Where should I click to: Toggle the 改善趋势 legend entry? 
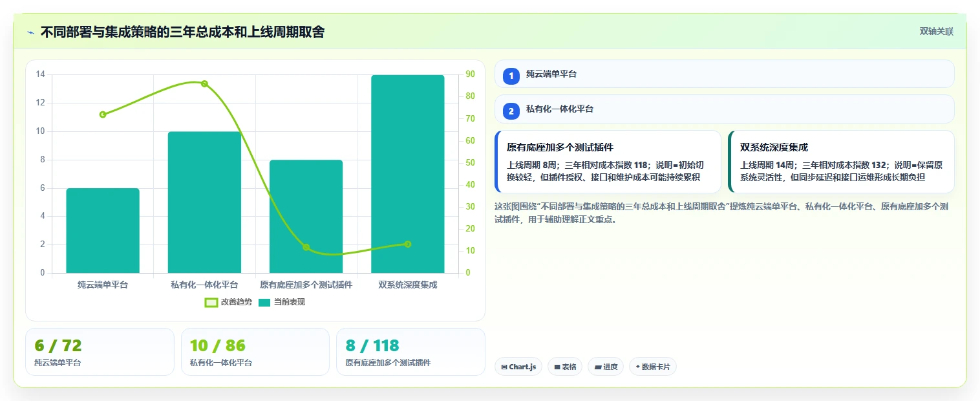[x=229, y=302]
